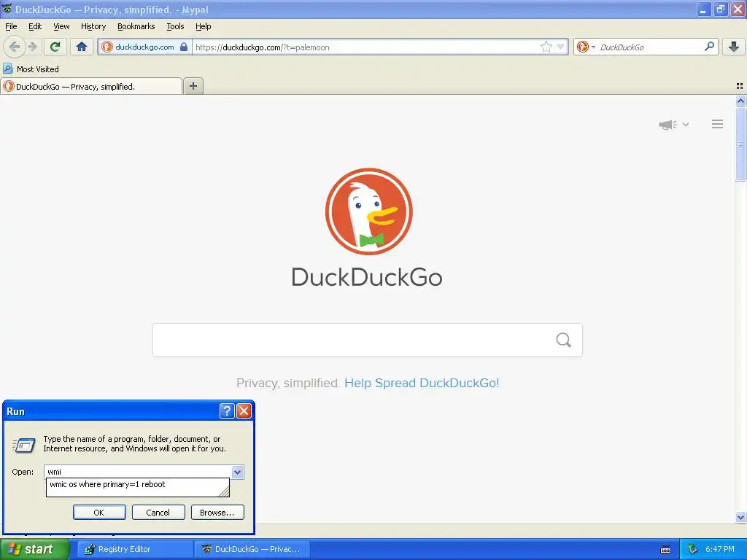Open a new tab with plus button
The width and height of the screenshot is (747, 560).
click(193, 86)
